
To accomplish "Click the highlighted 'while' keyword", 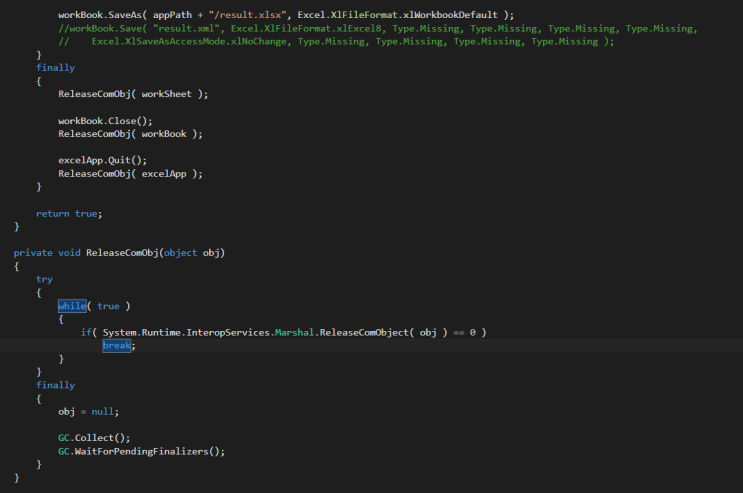I will pyautogui.click(x=72, y=306).
